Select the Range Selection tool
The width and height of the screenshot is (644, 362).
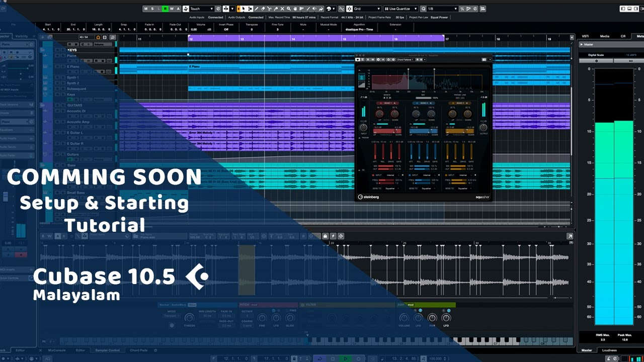point(250,9)
